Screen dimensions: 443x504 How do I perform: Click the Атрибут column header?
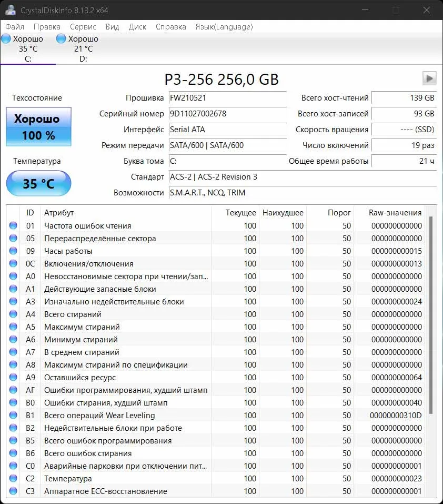126,213
